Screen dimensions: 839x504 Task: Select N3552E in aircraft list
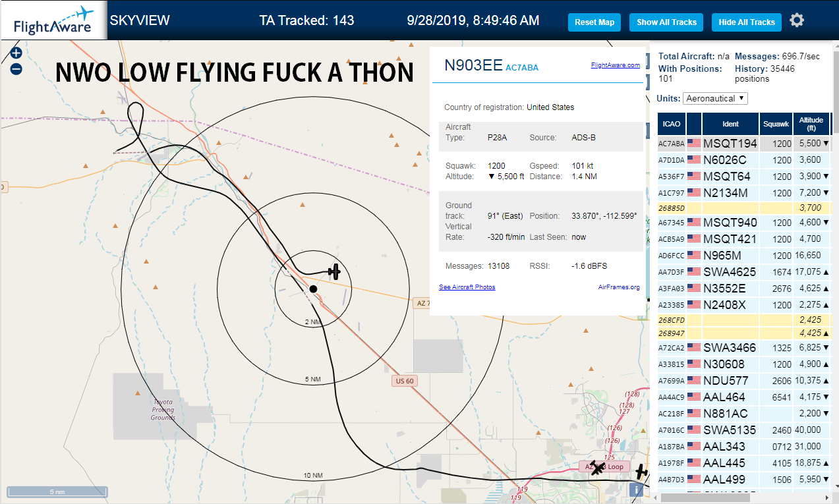click(x=743, y=288)
